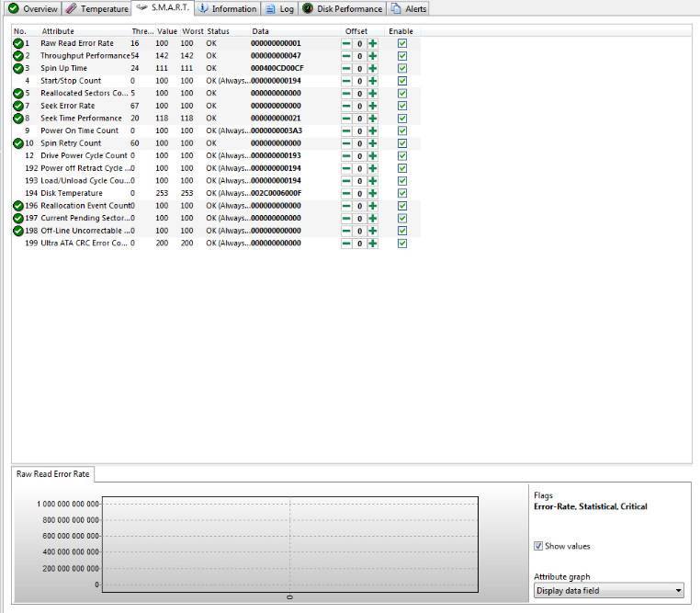Decrease offset for Spin Up Time
Image resolution: width=700 pixels, height=613 pixels.
346,69
